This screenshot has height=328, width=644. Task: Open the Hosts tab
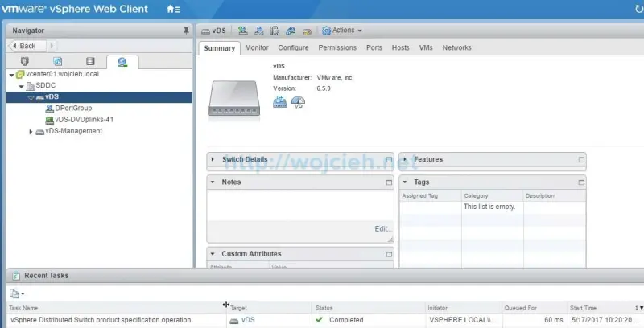click(x=400, y=47)
